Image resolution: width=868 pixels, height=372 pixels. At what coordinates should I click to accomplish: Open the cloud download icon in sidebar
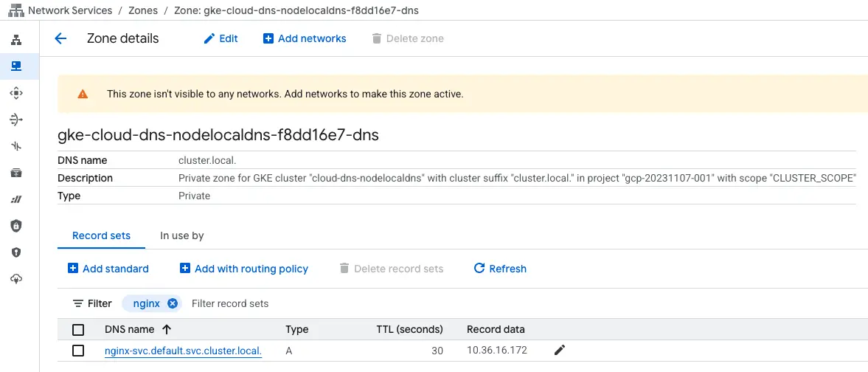click(16, 278)
